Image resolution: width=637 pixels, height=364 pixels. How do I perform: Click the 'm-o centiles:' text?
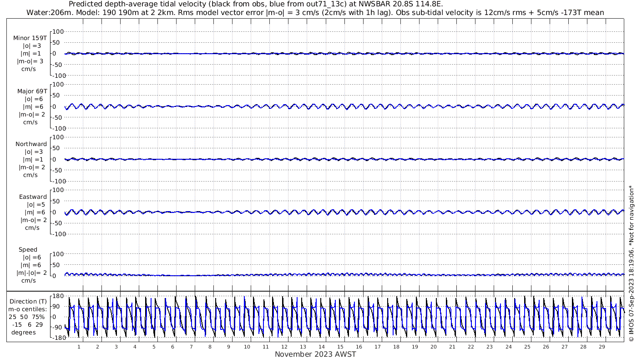(x=27, y=309)
